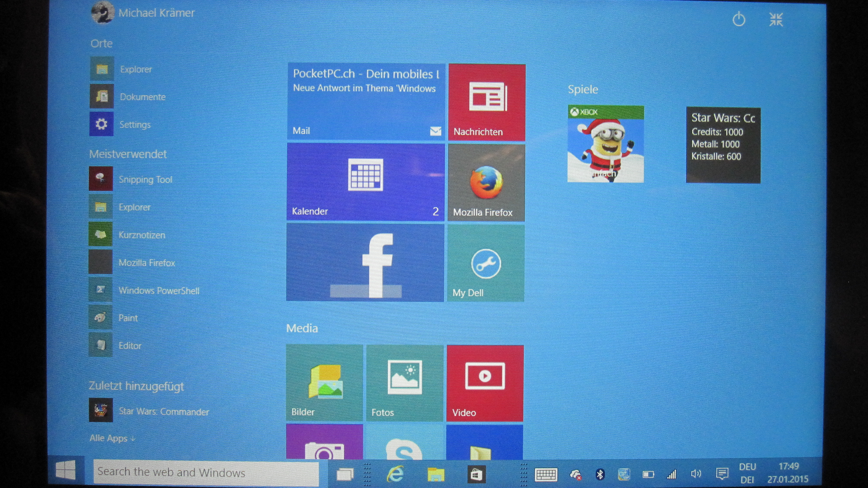Select the Spiele group heading
The height and width of the screenshot is (488, 868).
583,89
